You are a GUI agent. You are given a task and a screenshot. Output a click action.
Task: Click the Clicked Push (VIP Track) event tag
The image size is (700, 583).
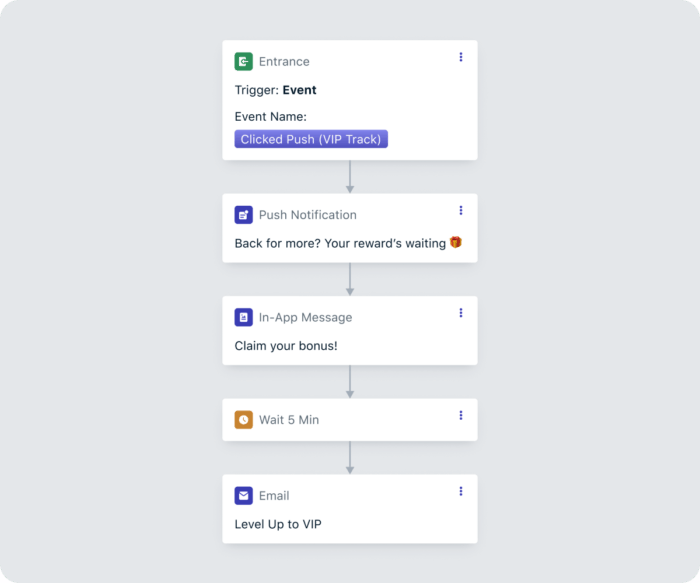pyautogui.click(x=311, y=140)
